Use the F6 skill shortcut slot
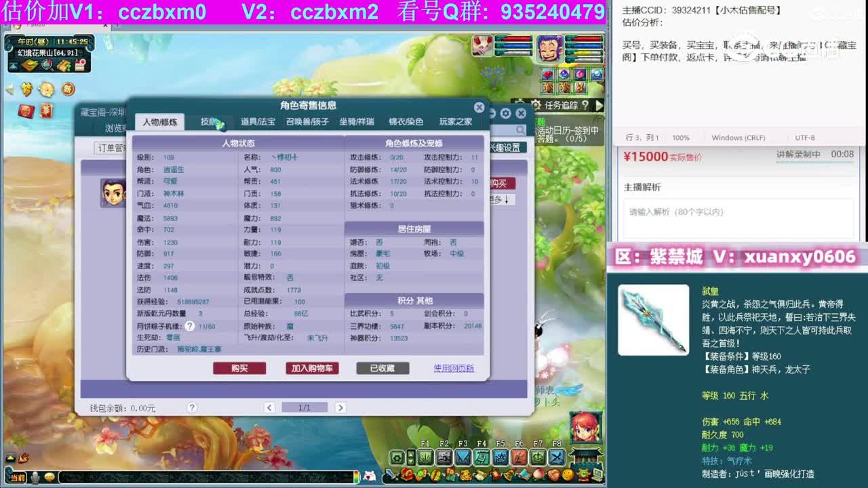 coord(519,457)
